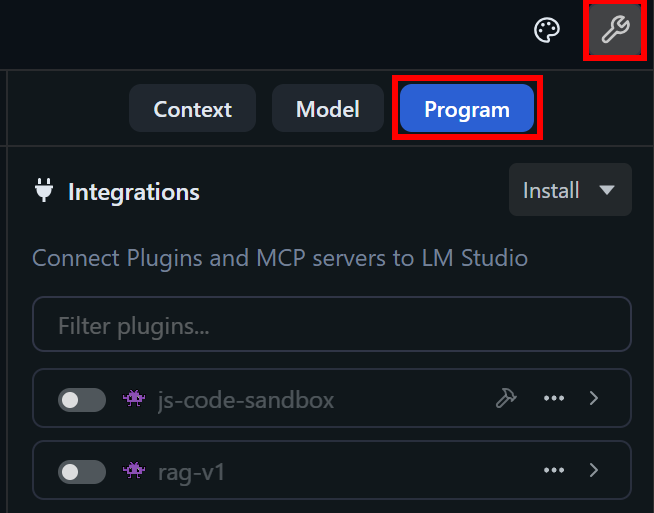Click the Integrations plug icon

point(43,191)
